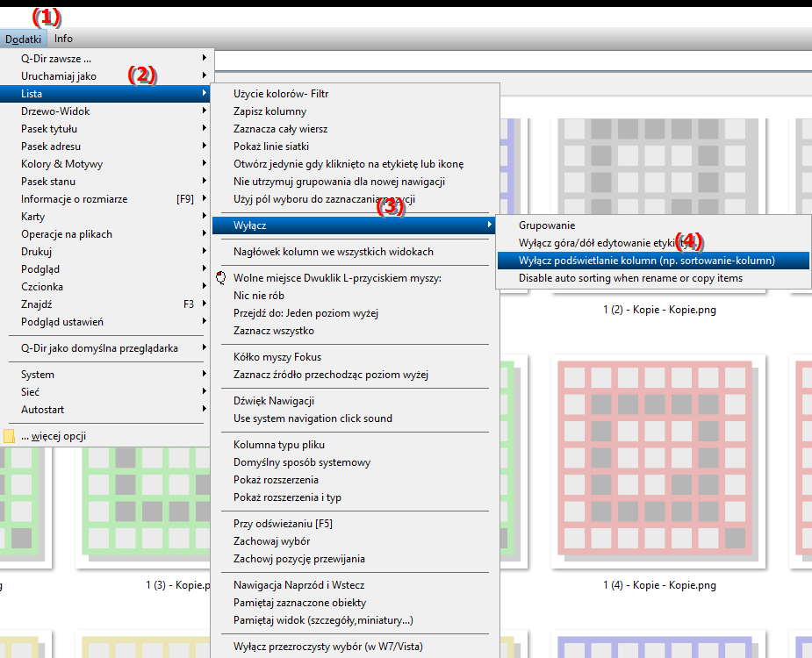812x658 pixels.
Task: Click 'Kolumna typu pliku' entry
Action: tap(355, 445)
